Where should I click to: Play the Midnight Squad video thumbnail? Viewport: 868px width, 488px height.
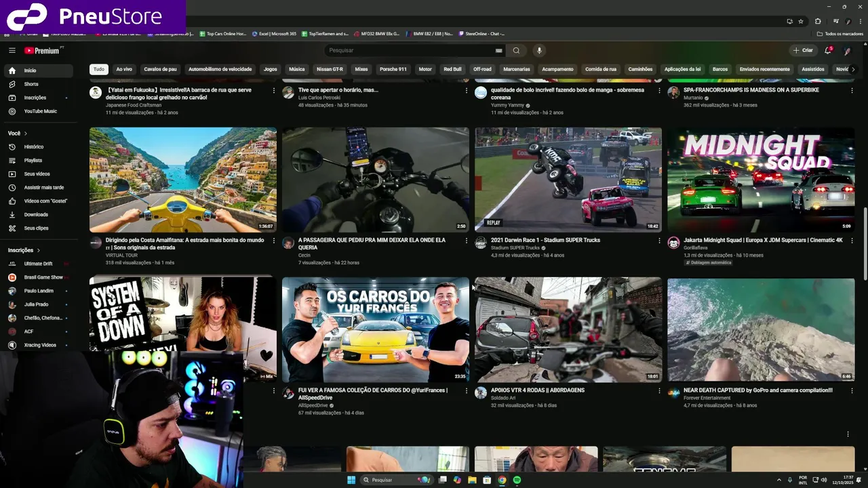pyautogui.click(x=761, y=180)
